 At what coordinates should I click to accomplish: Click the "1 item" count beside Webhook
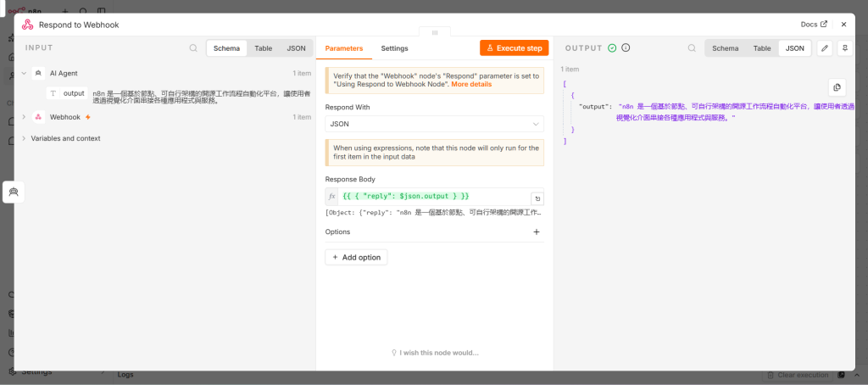302,117
